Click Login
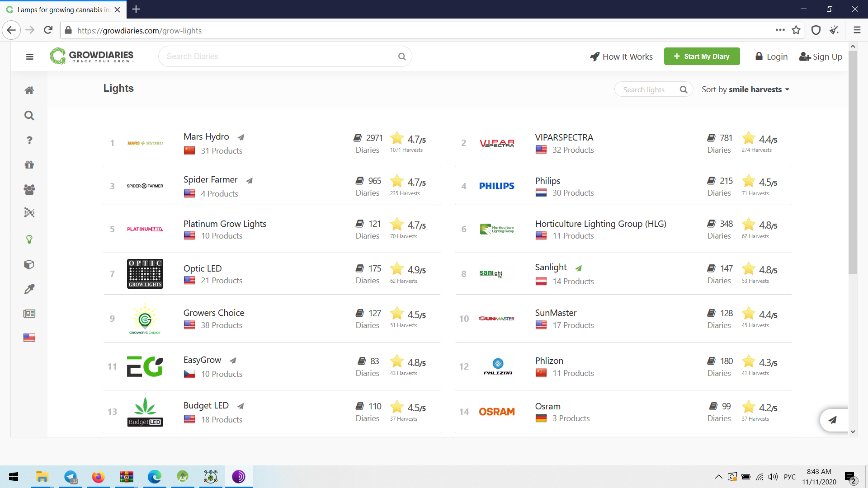The height and width of the screenshot is (488, 868). (x=772, y=56)
